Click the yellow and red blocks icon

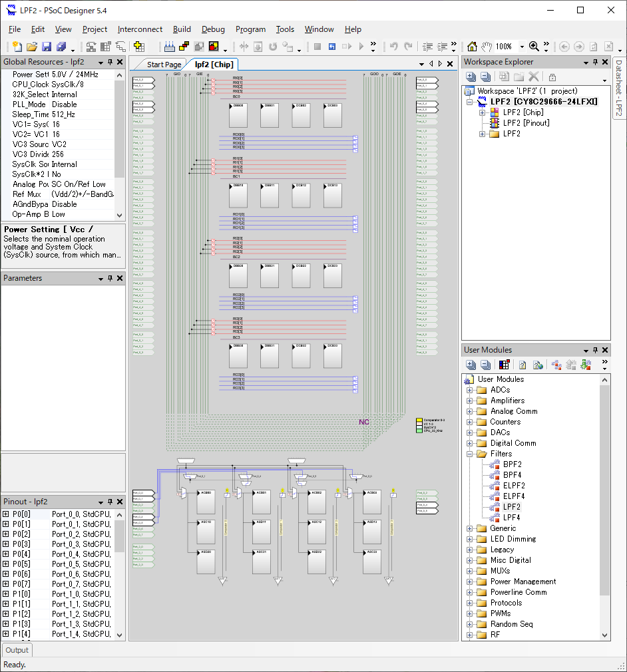(x=184, y=47)
